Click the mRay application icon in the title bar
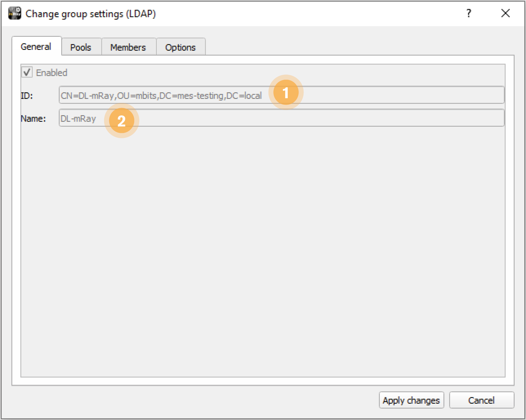The image size is (526, 420). click(15, 13)
